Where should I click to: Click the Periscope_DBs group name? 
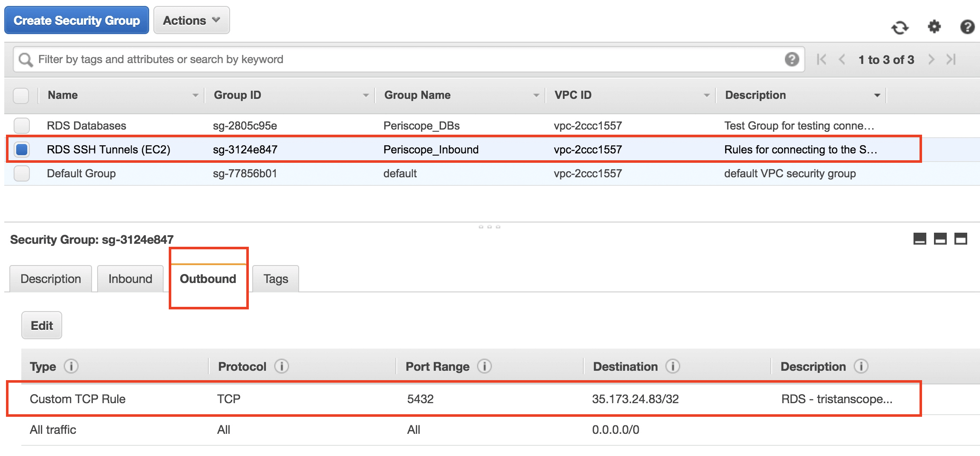coord(421,126)
